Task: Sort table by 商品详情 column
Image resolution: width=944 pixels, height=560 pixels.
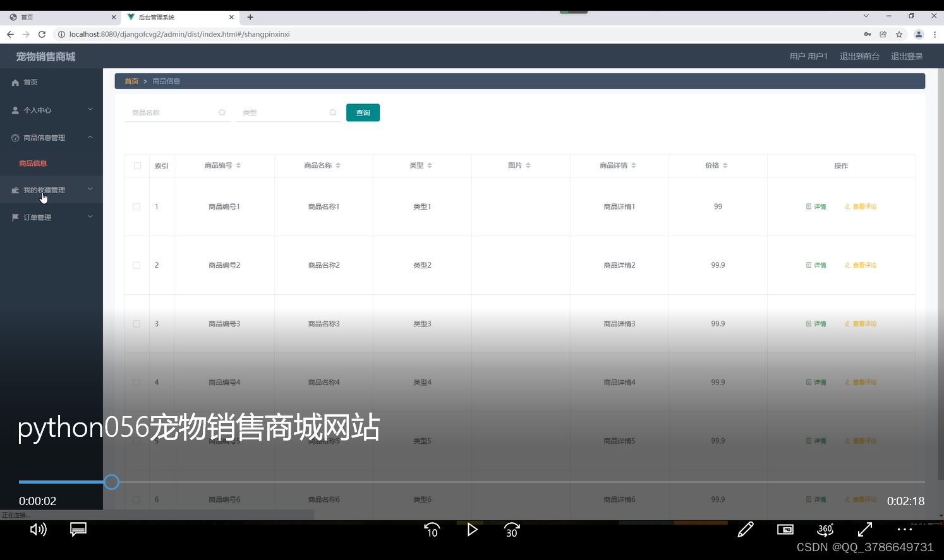Action: click(x=633, y=165)
